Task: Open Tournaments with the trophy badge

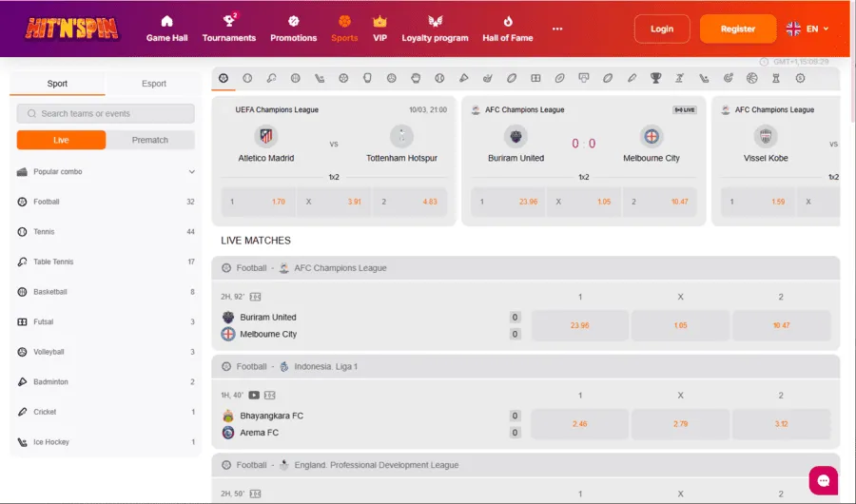Action: [228, 29]
